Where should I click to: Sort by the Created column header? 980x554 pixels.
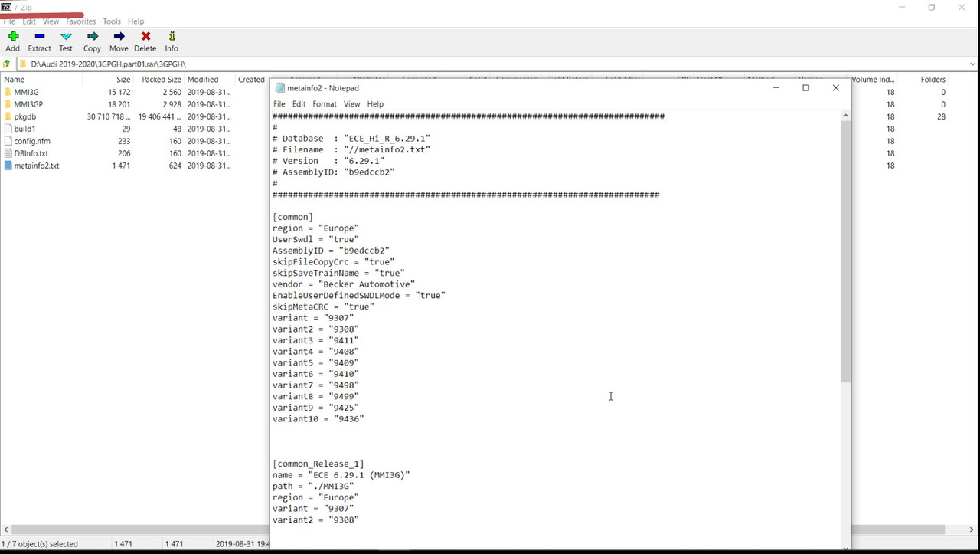[252, 80]
